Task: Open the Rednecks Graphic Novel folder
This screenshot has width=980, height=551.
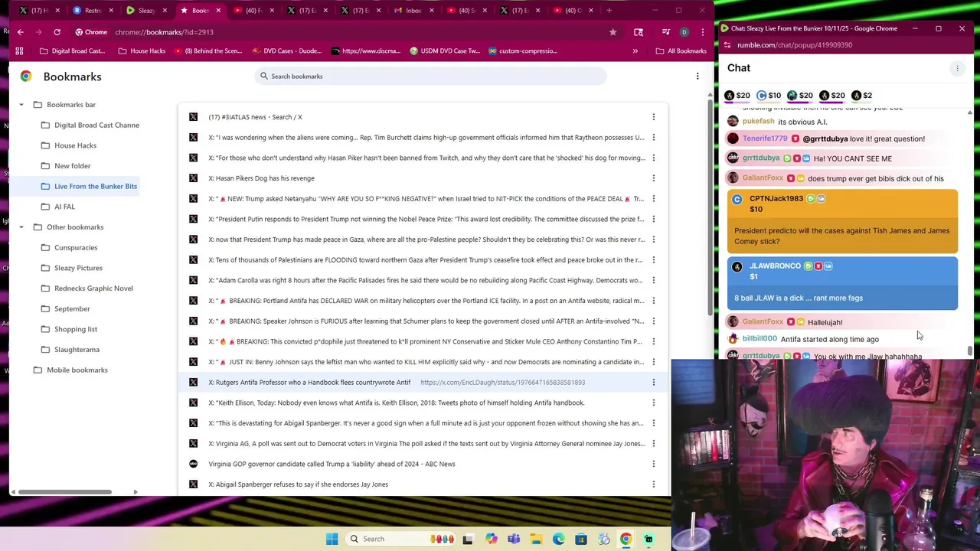Action: (86, 289)
